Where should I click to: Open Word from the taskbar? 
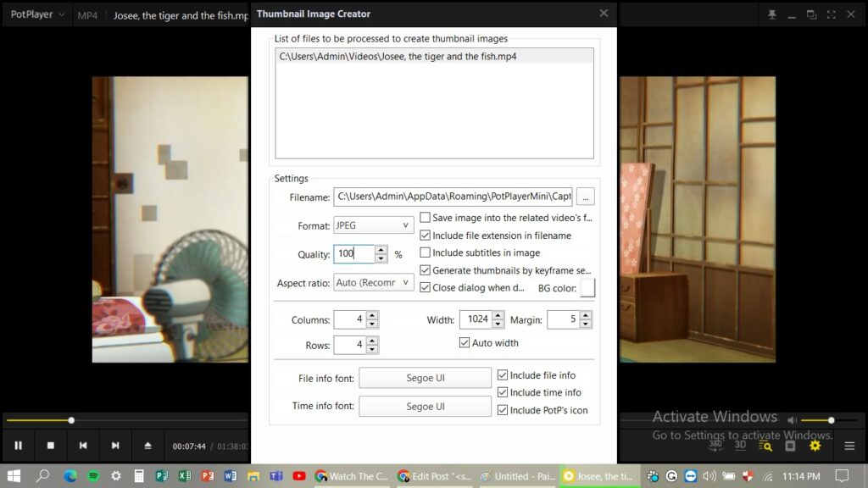click(231, 476)
